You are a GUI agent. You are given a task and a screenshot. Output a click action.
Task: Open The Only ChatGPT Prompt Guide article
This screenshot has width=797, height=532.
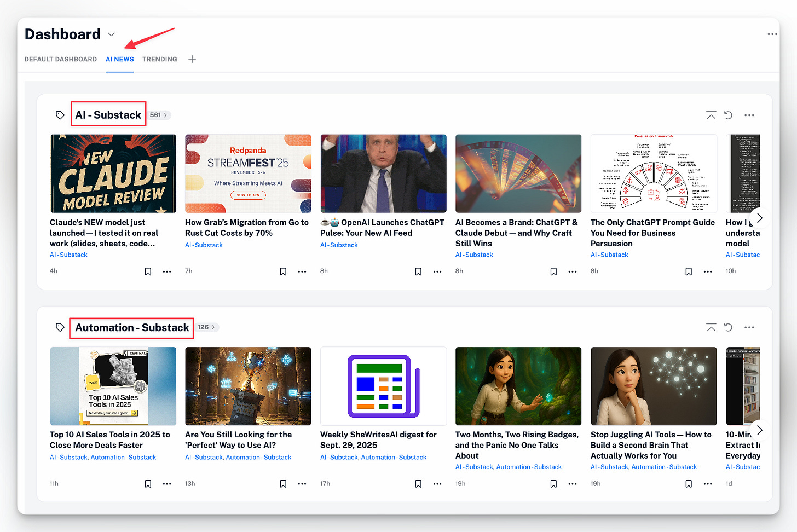tap(652, 233)
